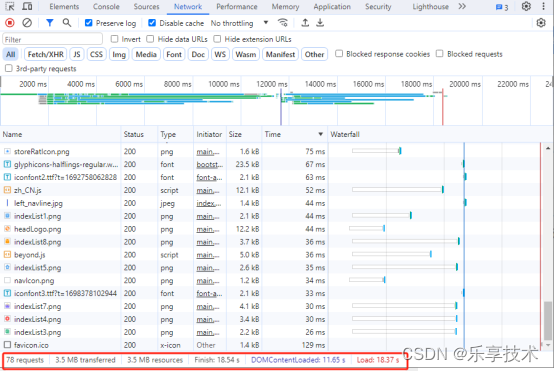Check Blocked requests checkbox
Viewport: 554px width, 372px height.
(x=440, y=54)
